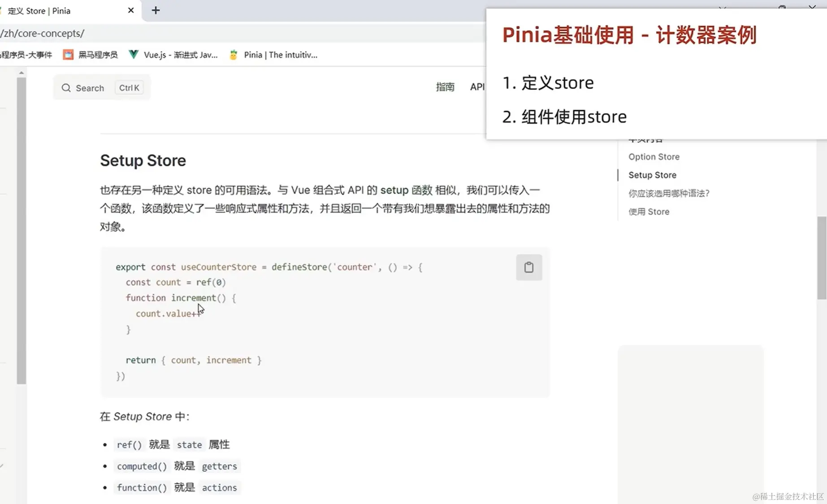Close the 定义 Store | Pinia browser tab
827x504 pixels.
[131, 10]
